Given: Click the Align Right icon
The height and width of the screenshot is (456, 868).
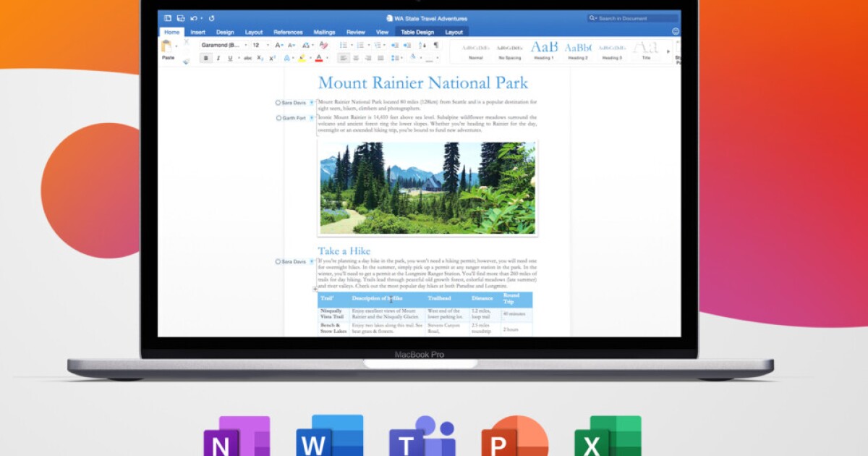Looking at the screenshot, I should 368,58.
